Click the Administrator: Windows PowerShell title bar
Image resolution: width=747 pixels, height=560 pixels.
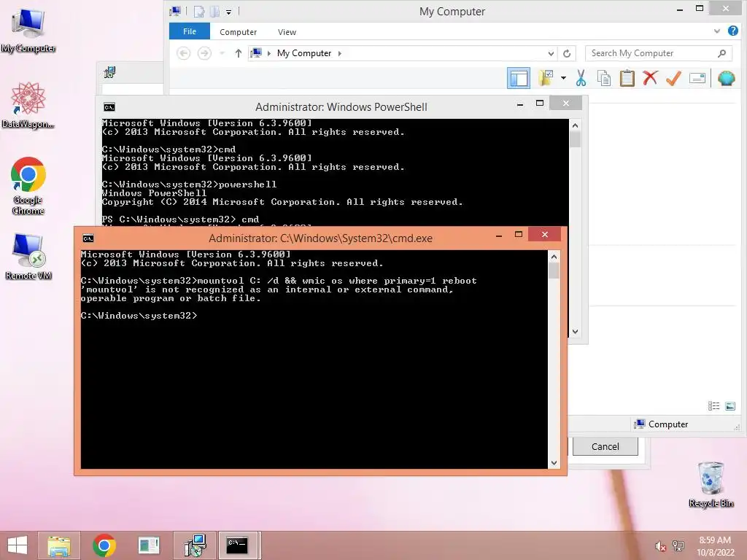(341, 106)
